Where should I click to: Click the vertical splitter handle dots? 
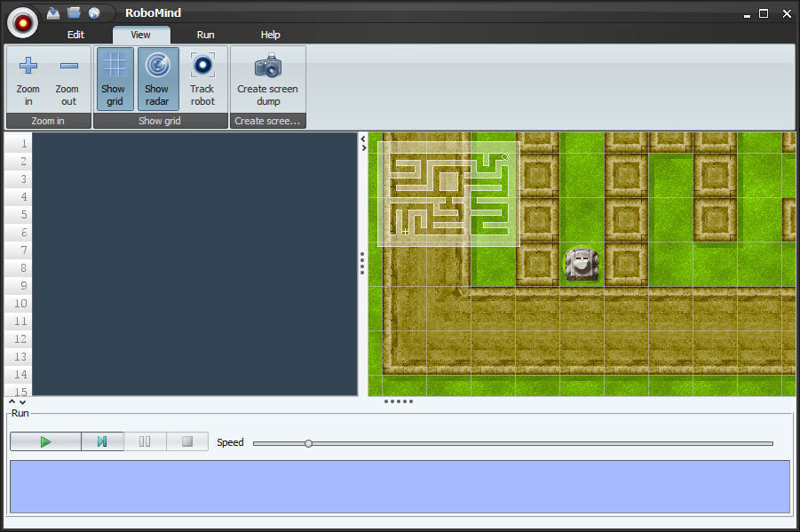point(362,263)
